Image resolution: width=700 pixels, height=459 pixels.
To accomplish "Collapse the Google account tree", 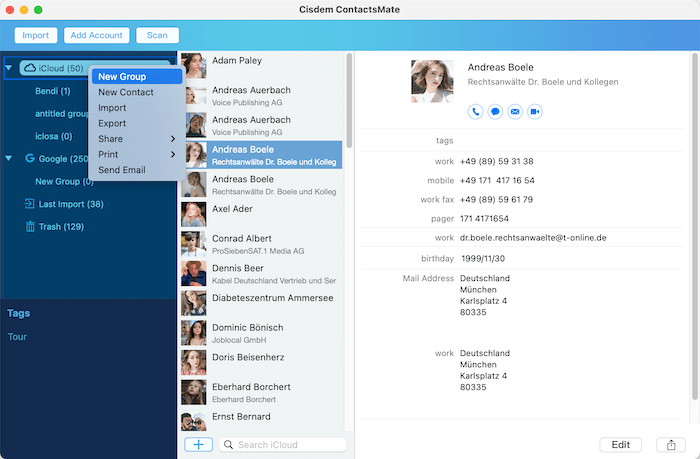I will coord(8,158).
